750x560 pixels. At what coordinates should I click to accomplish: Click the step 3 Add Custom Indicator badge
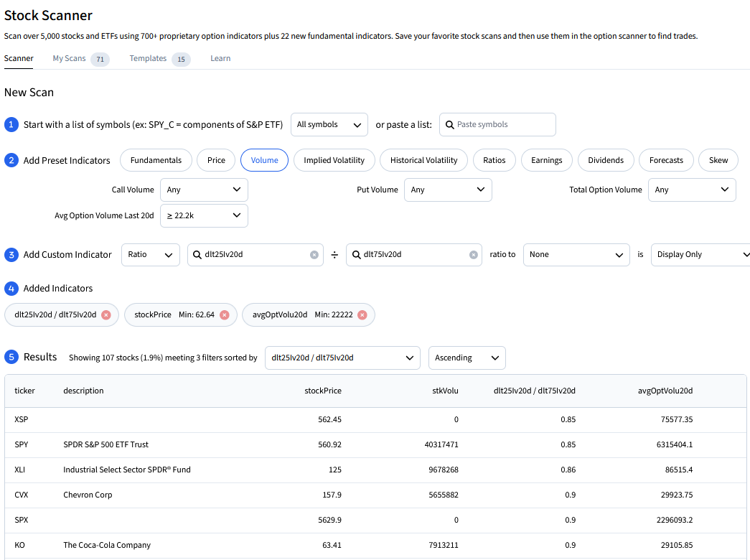click(x=11, y=254)
